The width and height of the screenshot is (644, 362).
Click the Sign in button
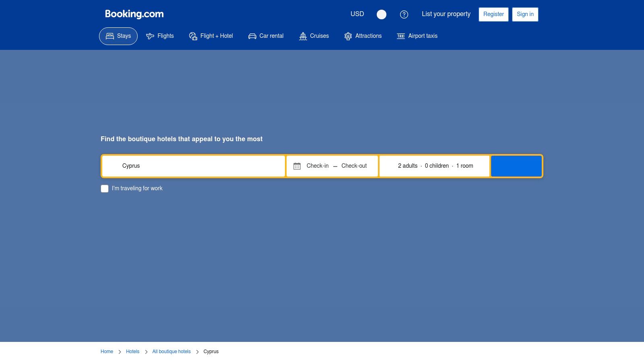point(525,14)
